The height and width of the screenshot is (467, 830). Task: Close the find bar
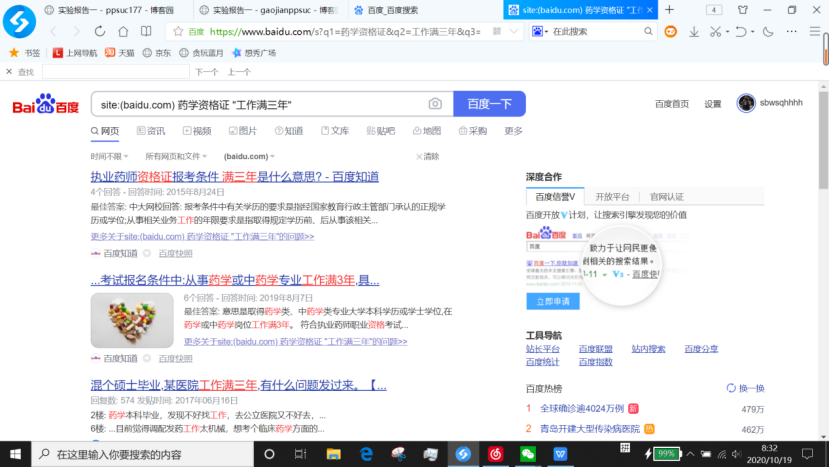click(9, 71)
